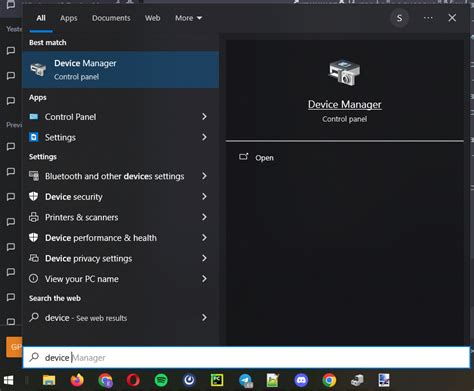Click the Control Panel icon
474x391 pixels.
tap(34, 116)
